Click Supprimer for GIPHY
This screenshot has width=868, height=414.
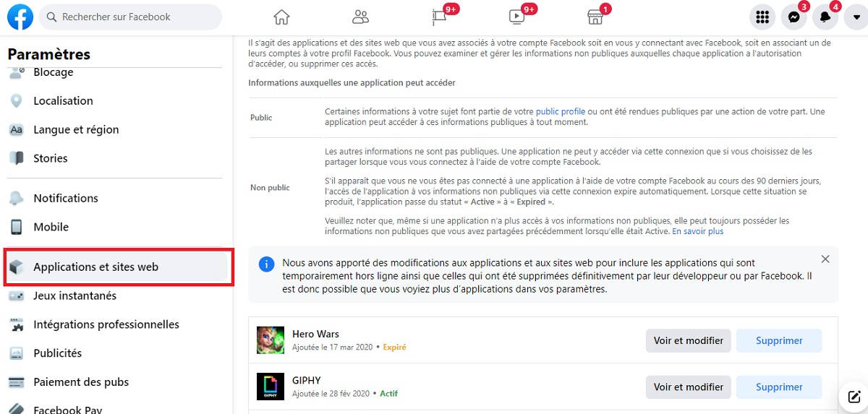click(x=779, y=387)
